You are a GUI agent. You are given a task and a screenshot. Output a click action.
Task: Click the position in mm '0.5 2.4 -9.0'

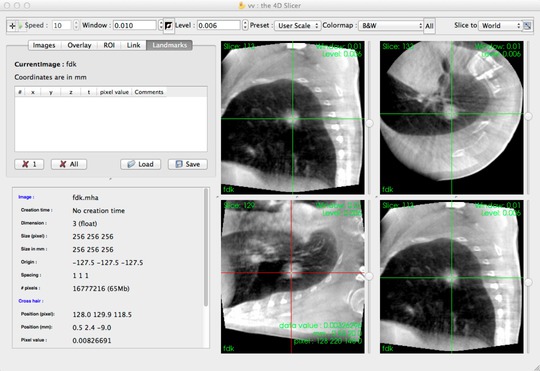92,328
